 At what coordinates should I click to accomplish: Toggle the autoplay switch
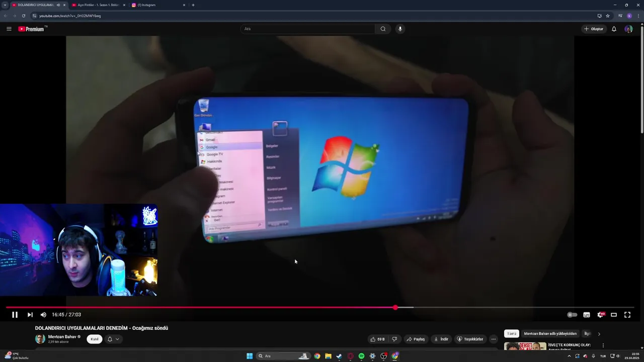tap(572, 315)
